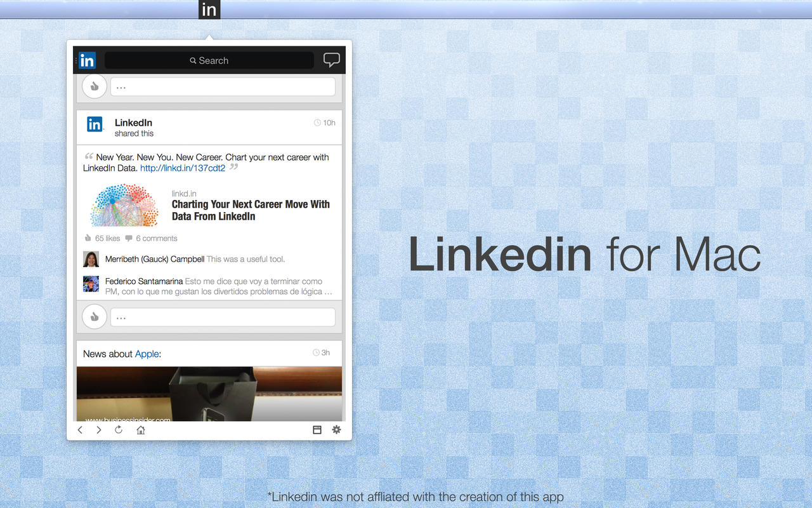Viewport: 812px width, 508px height.
Task: Toggle the window mode icon beside the gear
Action: point(317,430)
